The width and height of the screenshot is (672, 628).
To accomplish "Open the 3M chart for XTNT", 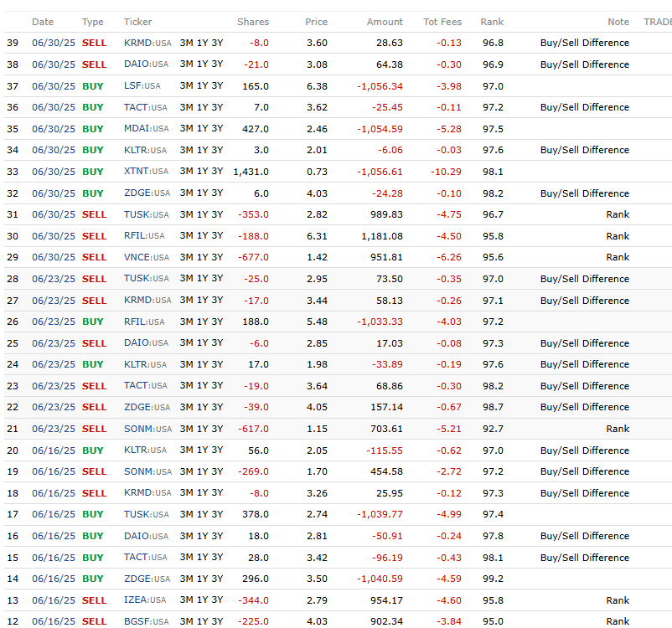I will pyautogui.click(x=186, y=172).
